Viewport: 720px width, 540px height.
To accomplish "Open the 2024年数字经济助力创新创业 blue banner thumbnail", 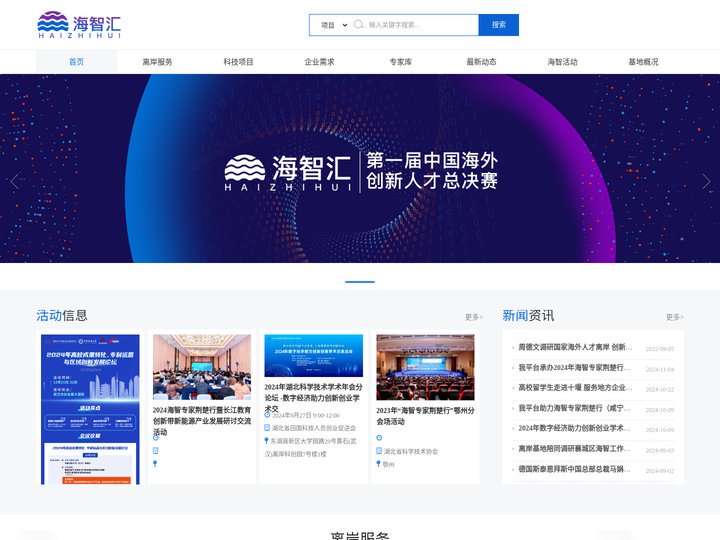I will coord(314,355).
